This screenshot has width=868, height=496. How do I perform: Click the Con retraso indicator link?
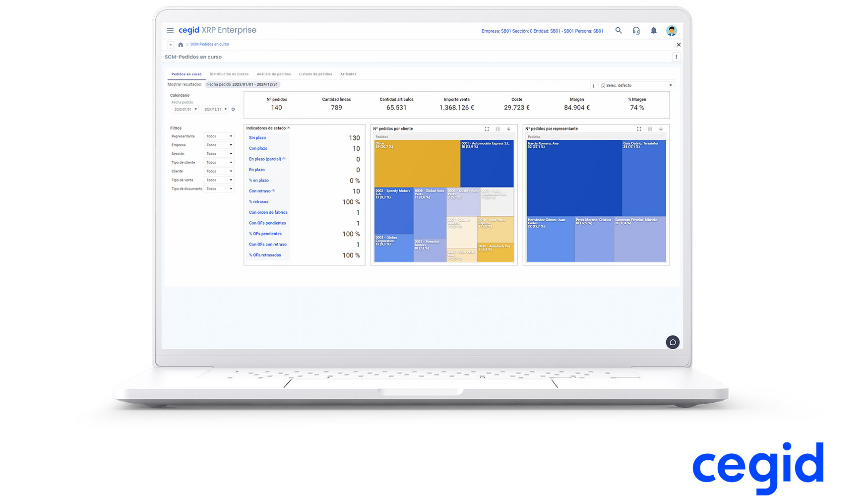pyautogui.click(x=260, y=191)
